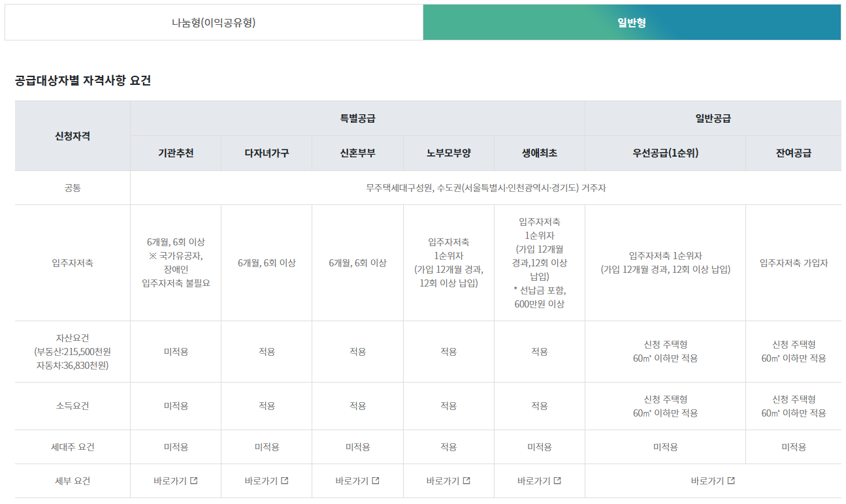Image resolution: width=846 pixels, height=504 pixels.
Task: Click the 잔여공급 column header
Action: 793,153
